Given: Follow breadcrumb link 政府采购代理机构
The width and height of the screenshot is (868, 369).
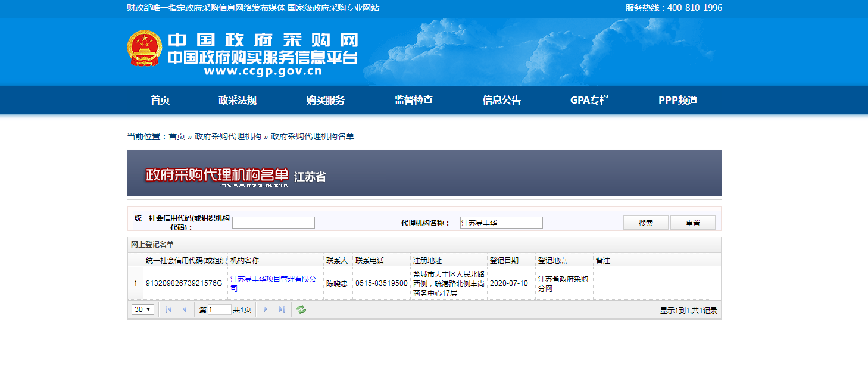Looking at the screenshot, I should coord(228,136).
